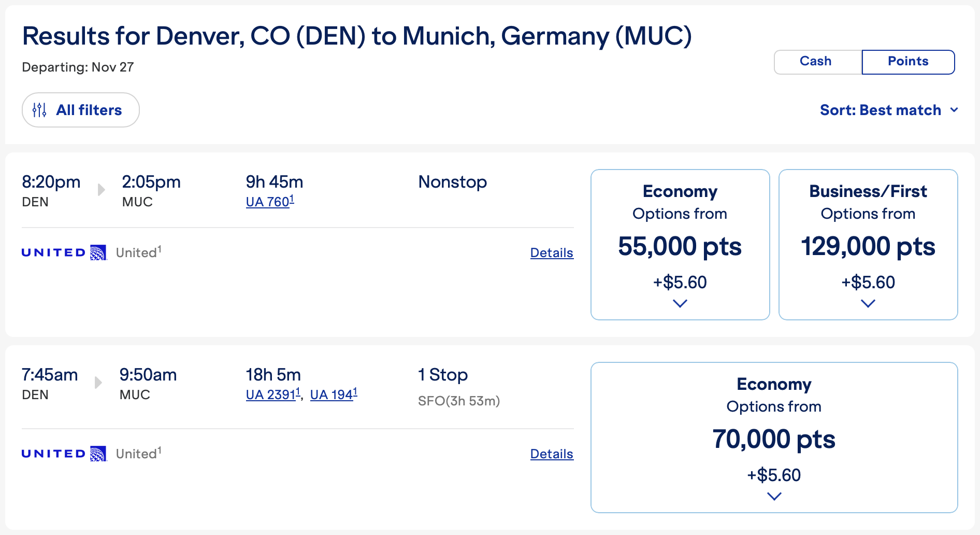Click arrow between 7:45am and 9:50am
This screenshot has height=535, width=980.
pos(98,383)
